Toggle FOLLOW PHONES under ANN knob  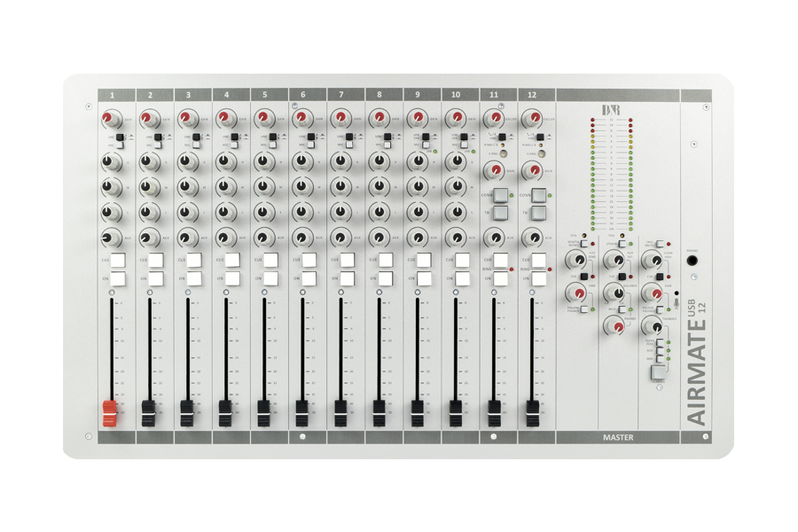click(660, 309)
